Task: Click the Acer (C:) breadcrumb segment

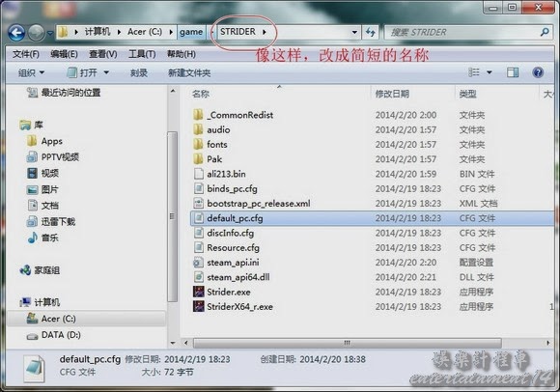Action: tap(145, 32)
